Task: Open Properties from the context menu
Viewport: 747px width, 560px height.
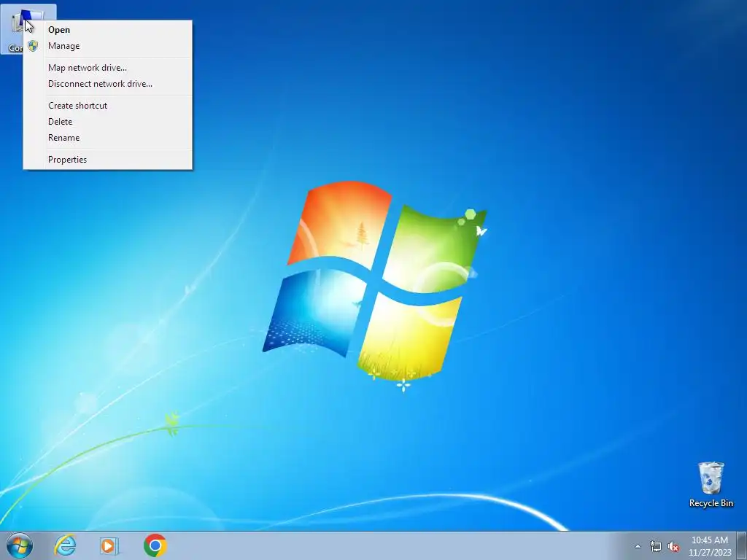Action: point(108,160)
